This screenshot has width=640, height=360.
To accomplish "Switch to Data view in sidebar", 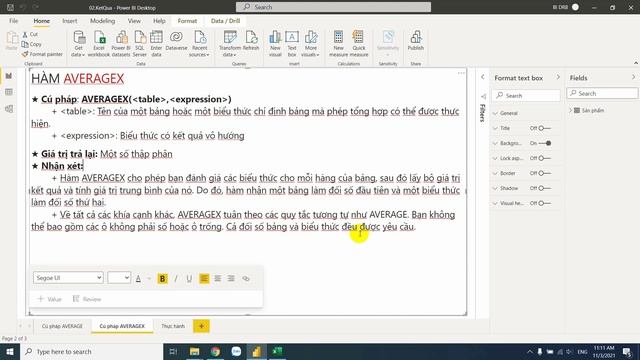I will (9, 92).
